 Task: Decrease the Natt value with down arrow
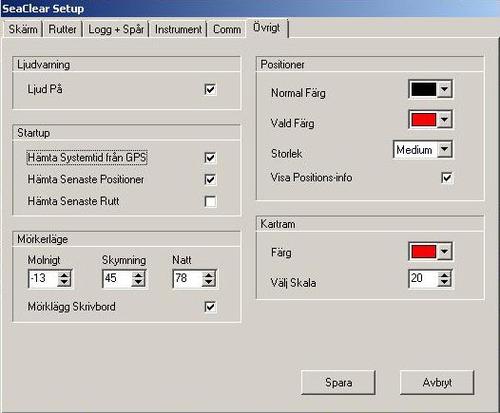[x=209, y=283]
